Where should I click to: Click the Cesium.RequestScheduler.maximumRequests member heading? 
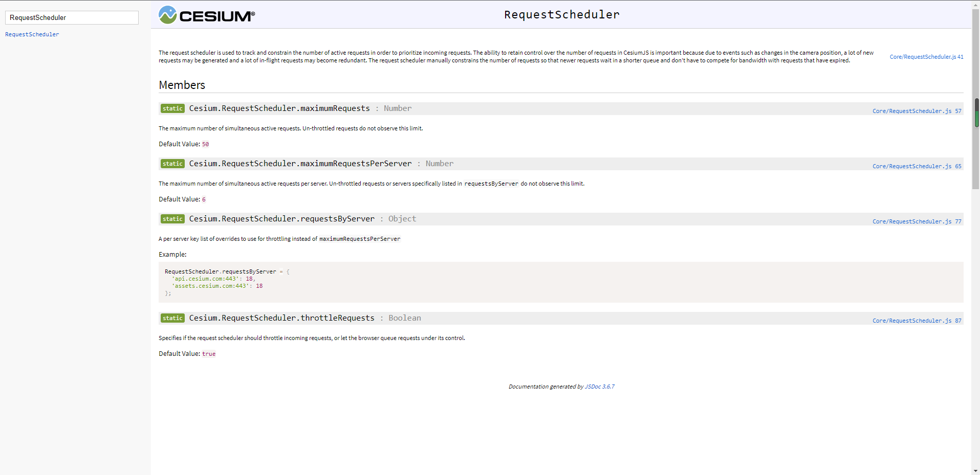279,108
